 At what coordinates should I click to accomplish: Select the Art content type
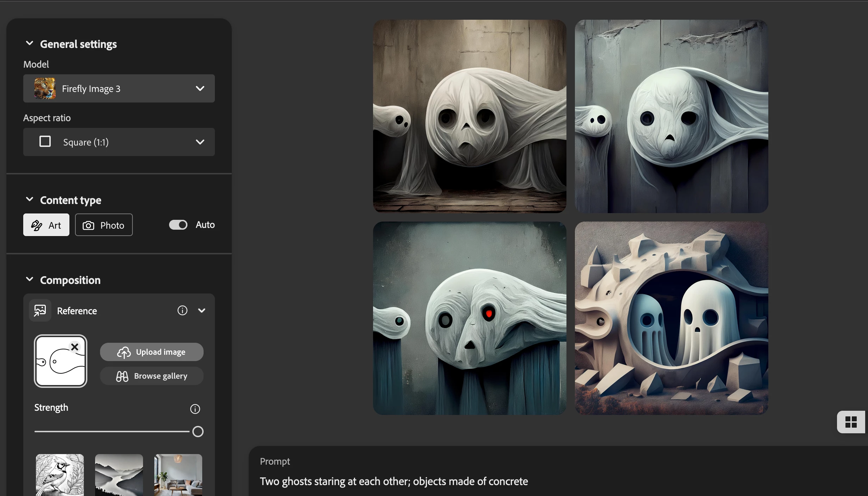click(46, 225)
